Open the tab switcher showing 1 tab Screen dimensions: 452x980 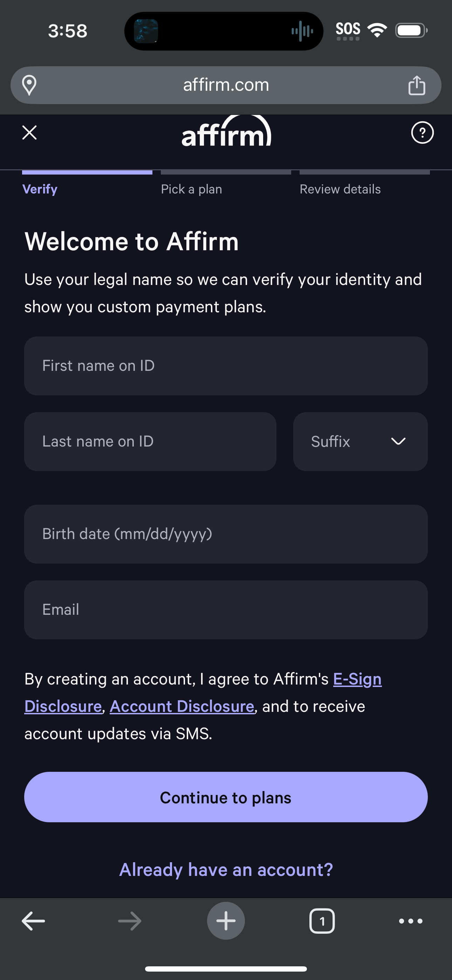click(322, 921)
